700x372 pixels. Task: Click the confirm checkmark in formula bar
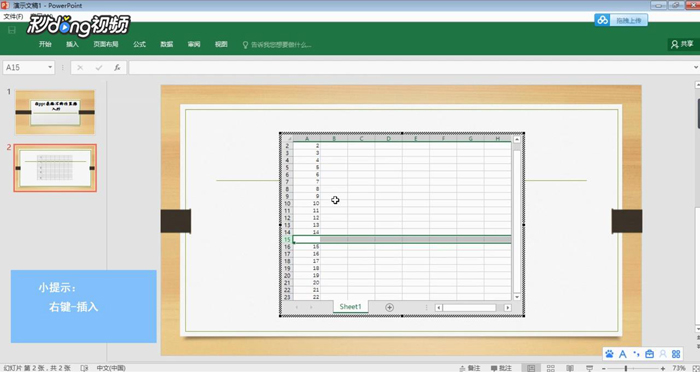tap(99, 67)
